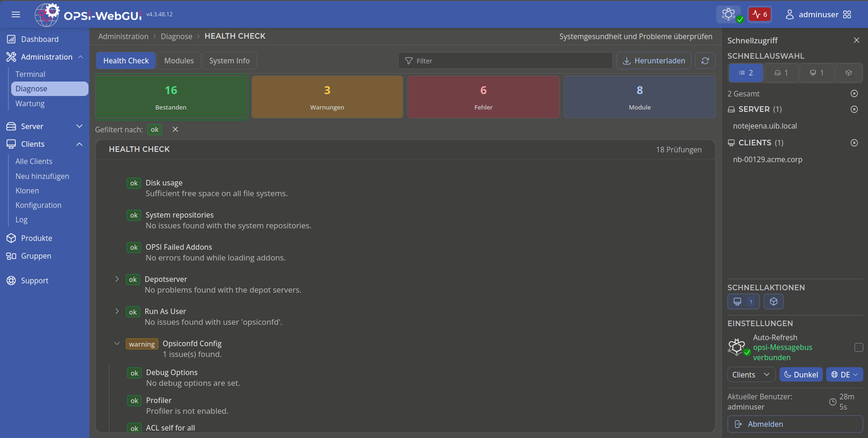The height and width of the screenshot is (438, 868).
Task: Open client Log page
Action: pos(21,219)
